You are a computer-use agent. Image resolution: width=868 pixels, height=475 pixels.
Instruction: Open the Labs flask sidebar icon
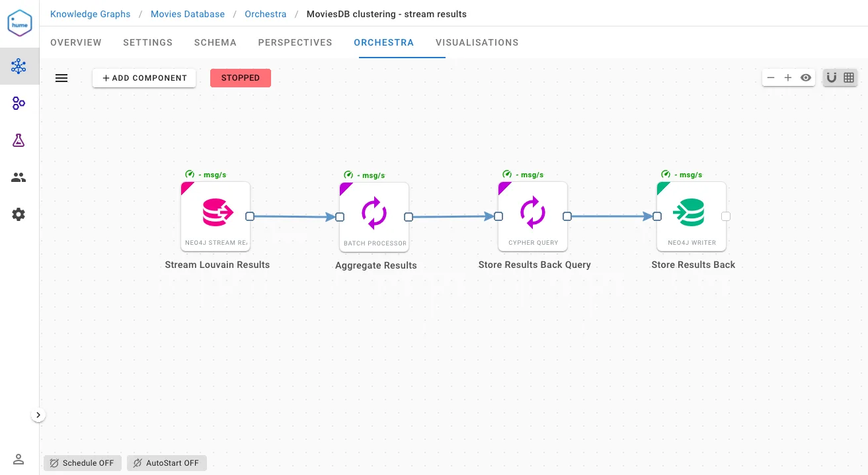[x=19, y=140]
